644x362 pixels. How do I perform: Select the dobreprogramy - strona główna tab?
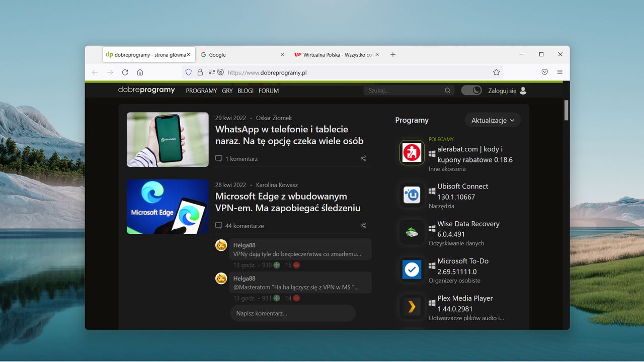coord(148,55)
